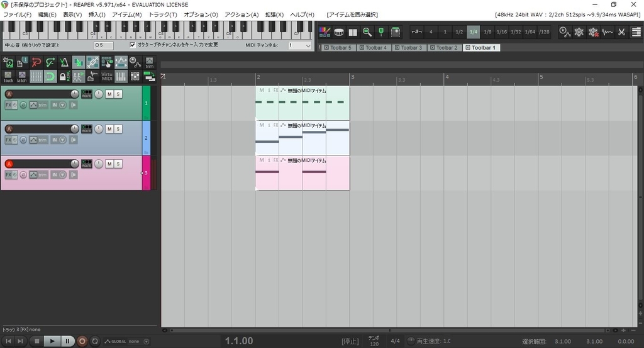Solo track 2 with S button
The height and width of the screenshot is (348, 644).
(118, 129)
